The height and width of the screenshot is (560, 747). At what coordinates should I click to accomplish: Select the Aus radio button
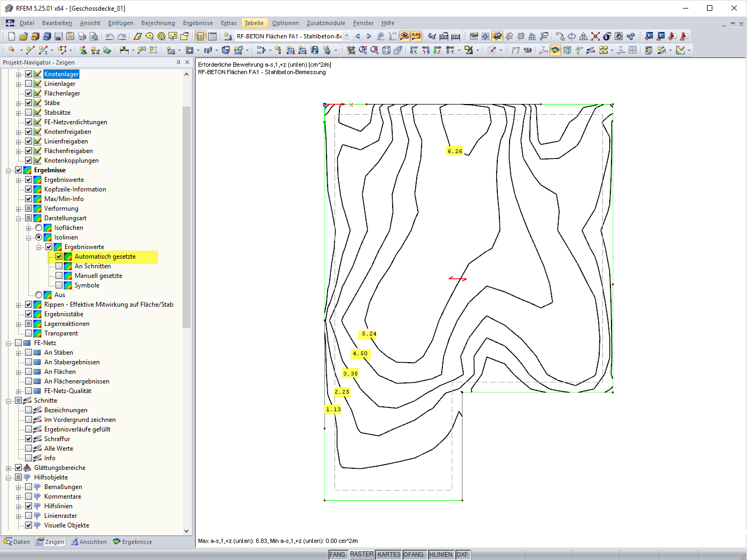(x=38, y=295)
